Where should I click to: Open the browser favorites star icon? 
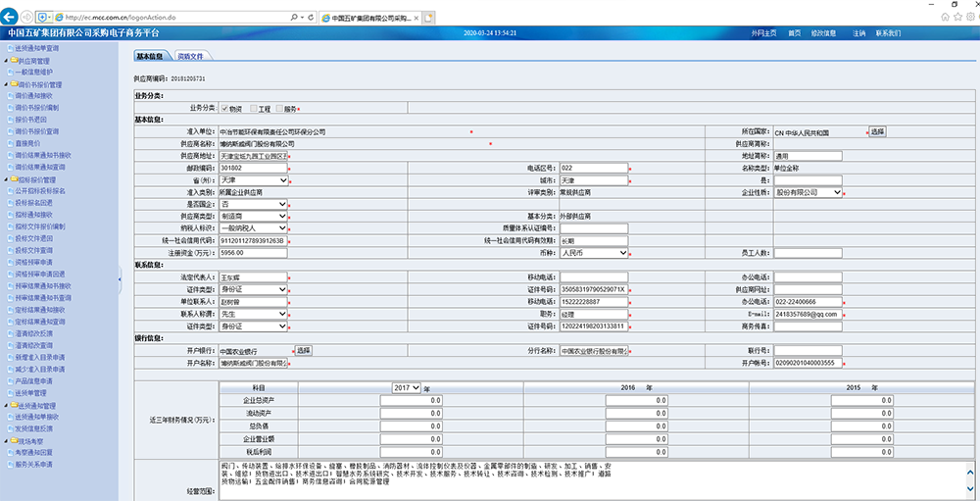click(957, 17)
